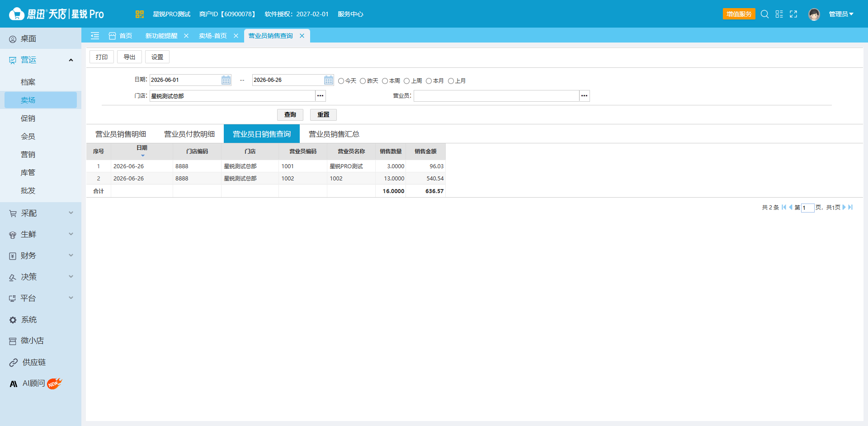The height and width of the screenshot is (426, 868).
Task: Select the 今天 radio button
Action: click(x=341, y=81)
